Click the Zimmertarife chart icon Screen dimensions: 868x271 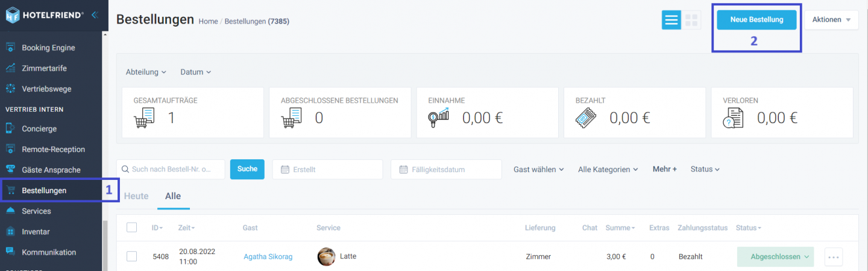click(10, 68)
